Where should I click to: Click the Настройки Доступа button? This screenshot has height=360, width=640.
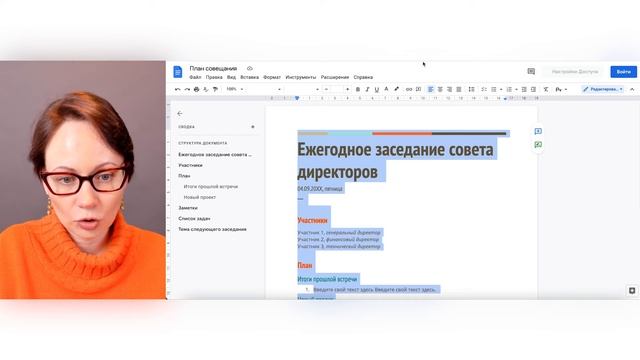575,71
